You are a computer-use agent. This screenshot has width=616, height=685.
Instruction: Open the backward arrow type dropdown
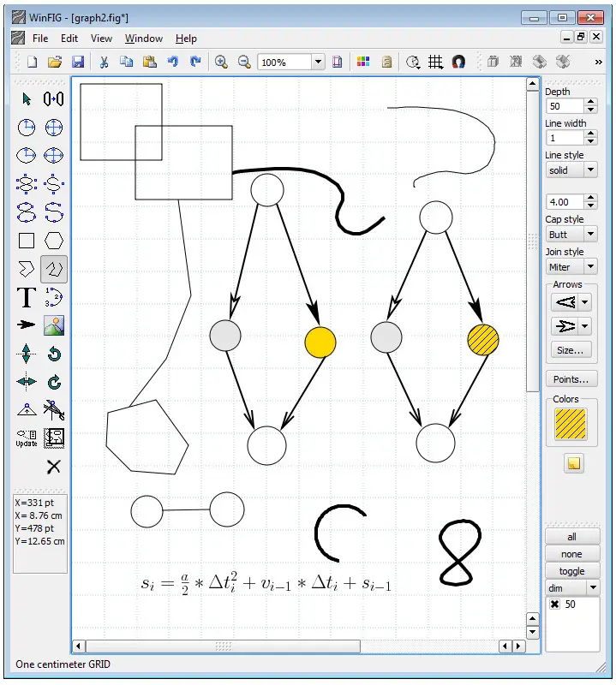coord(584,302)
